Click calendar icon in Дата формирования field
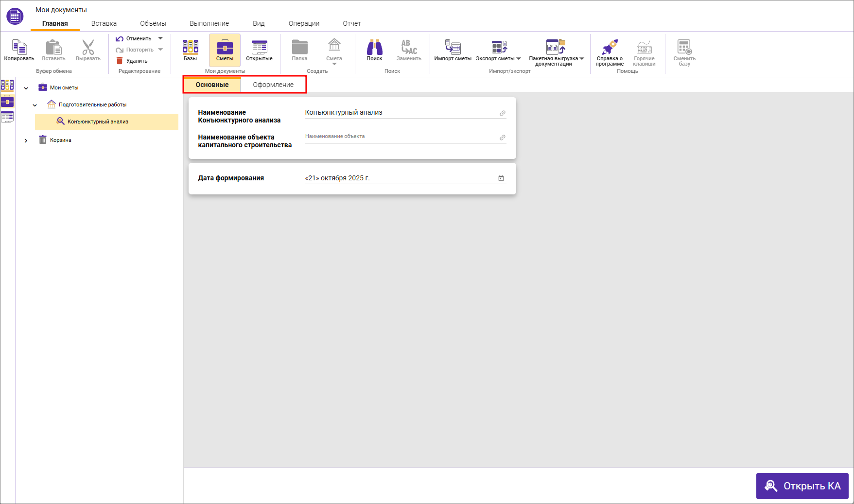Image resolution: width=854 pixels, height=504 pixels. [501, 178]
